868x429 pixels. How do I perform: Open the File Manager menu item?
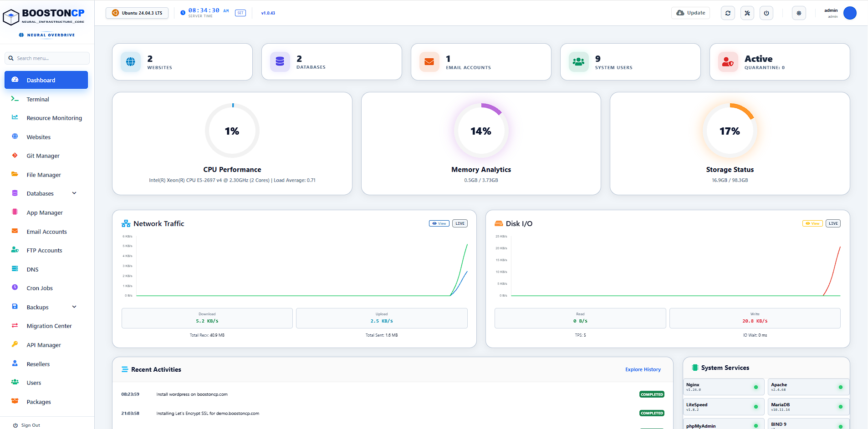(x=46, y=175)
